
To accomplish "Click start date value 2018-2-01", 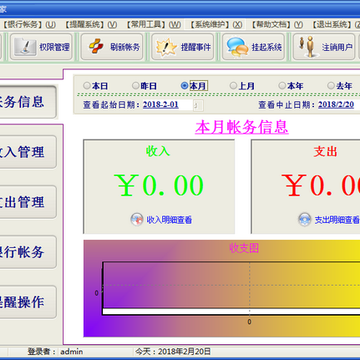I will [x=161, y=105].
